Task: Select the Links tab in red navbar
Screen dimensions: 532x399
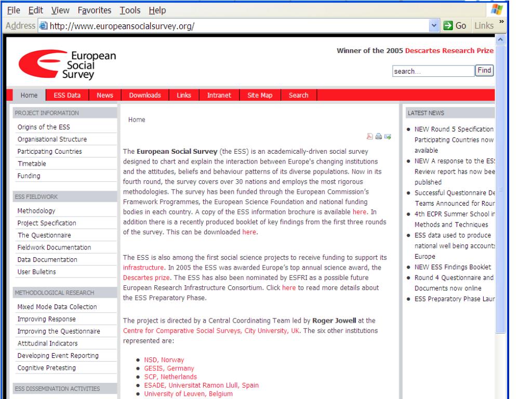Action: pos(184,96)
